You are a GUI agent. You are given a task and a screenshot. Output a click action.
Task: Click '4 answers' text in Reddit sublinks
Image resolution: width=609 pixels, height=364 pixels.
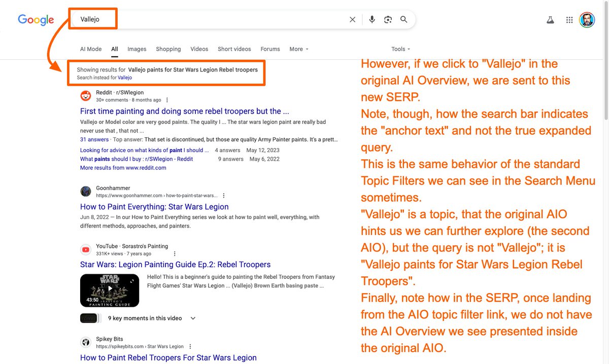click(227, 150)
